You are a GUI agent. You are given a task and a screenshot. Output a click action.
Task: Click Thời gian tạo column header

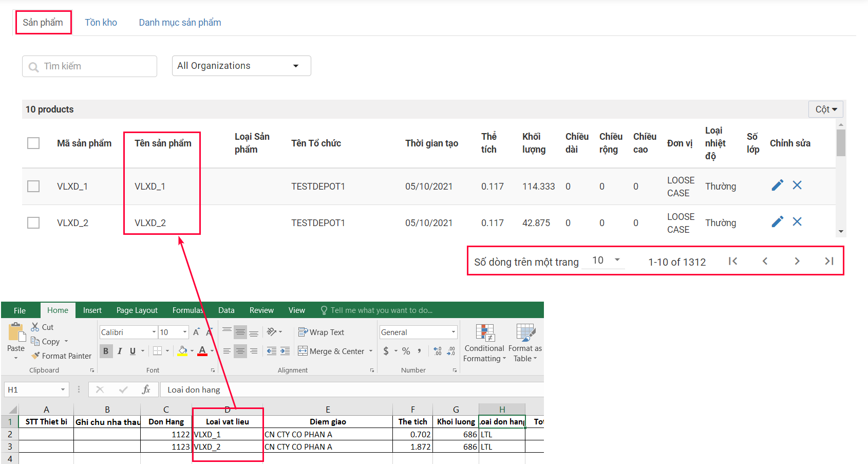[x=431, y=143]
